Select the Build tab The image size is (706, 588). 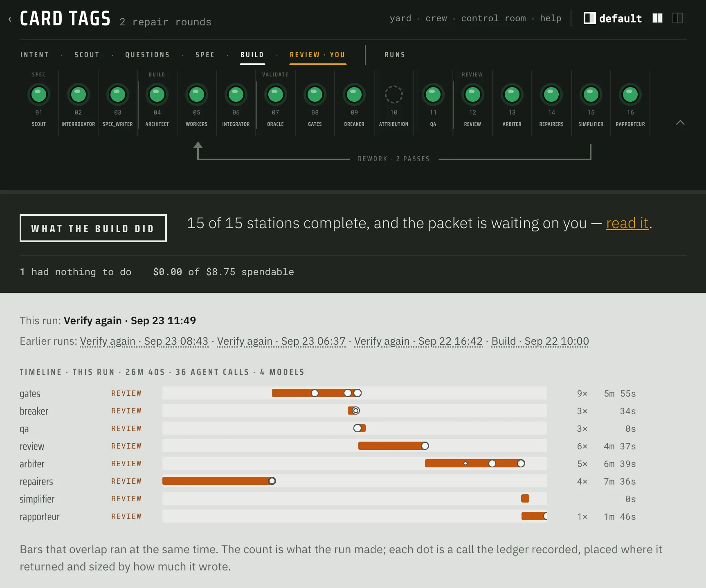252,55
